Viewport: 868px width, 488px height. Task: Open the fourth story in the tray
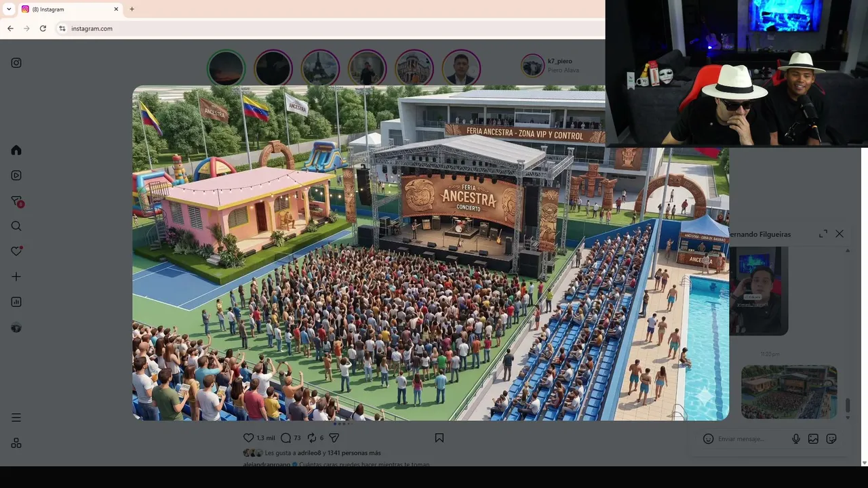pos(367,68)
